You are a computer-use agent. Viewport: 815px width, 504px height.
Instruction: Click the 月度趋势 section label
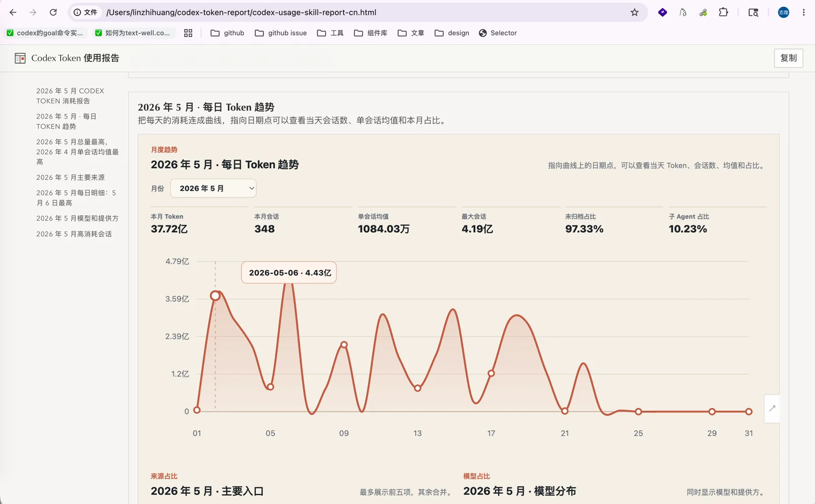164,150
